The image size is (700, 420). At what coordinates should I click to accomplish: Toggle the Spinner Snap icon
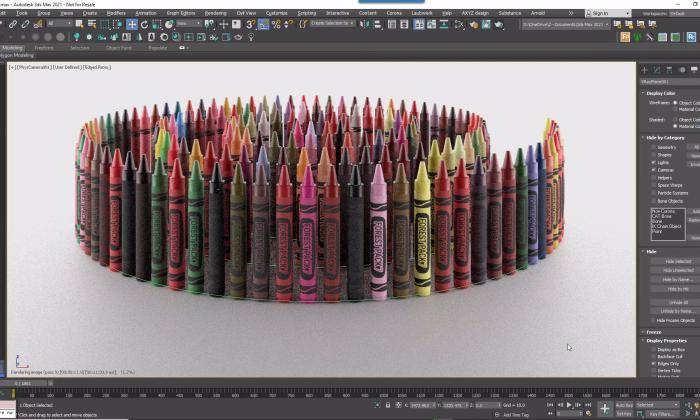tap(288, 24)
